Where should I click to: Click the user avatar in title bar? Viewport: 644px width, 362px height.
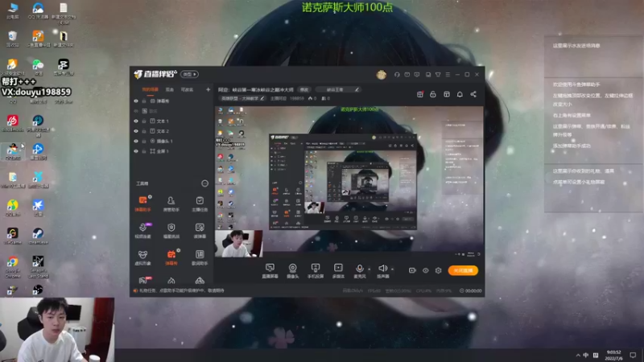coord(381,75)
